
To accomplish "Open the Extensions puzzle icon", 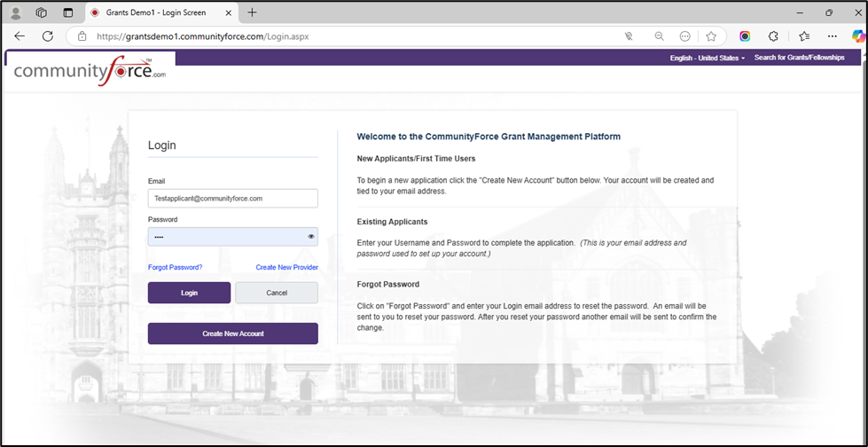I will pyautogui.click(x=774, y=36).
